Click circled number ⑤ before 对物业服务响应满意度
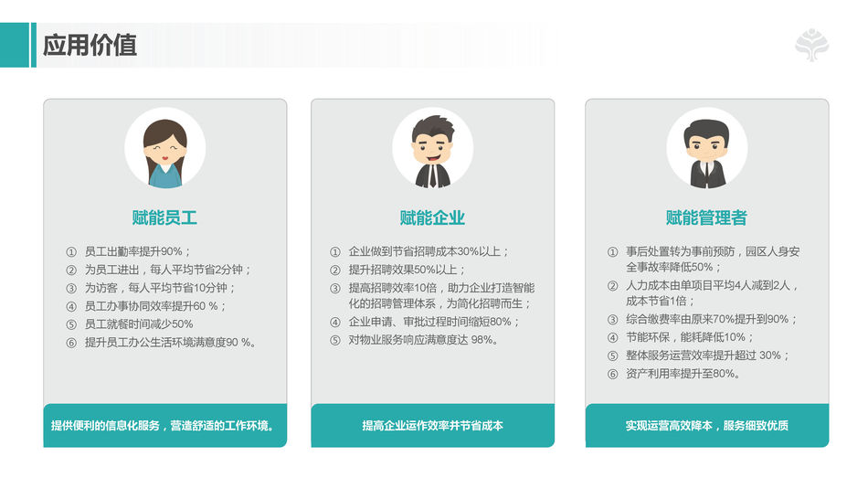This screenshot has width=868, height=488. (335, 340)
